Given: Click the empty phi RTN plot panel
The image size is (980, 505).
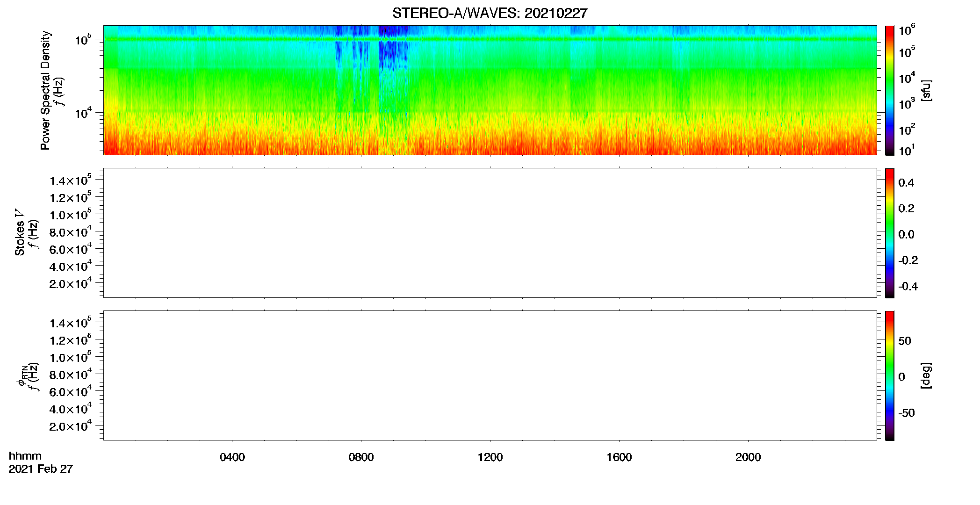Looking at the screenshot, I should pos(490,375).
